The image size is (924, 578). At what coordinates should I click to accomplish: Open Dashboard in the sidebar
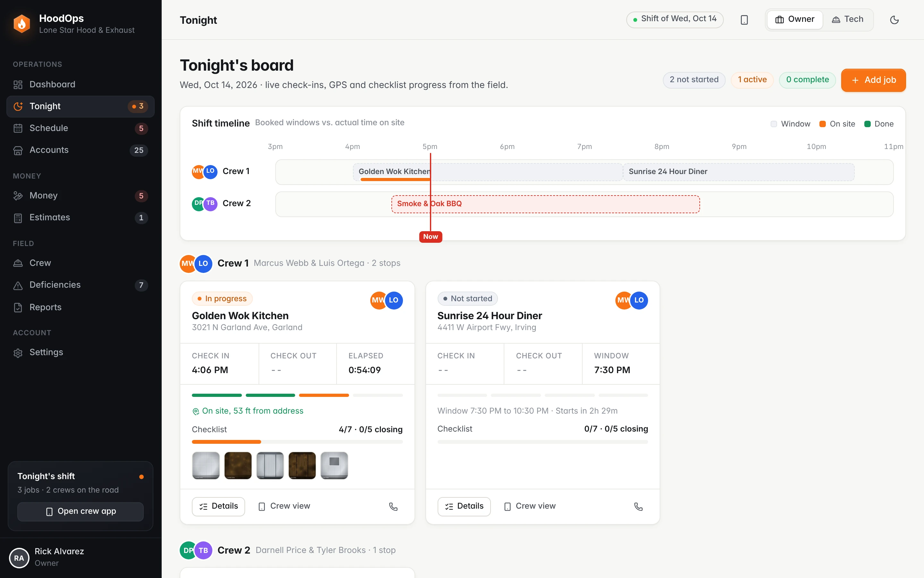point(80,84)
